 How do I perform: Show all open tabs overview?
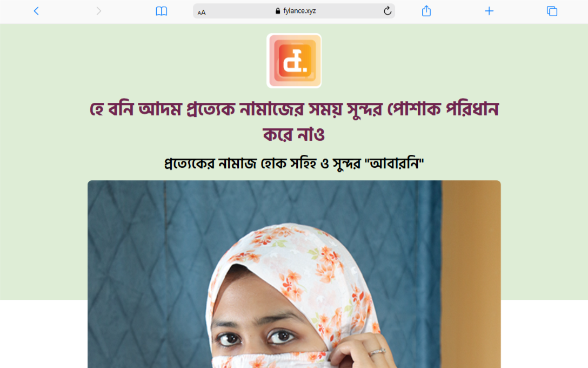click(552, 11)
